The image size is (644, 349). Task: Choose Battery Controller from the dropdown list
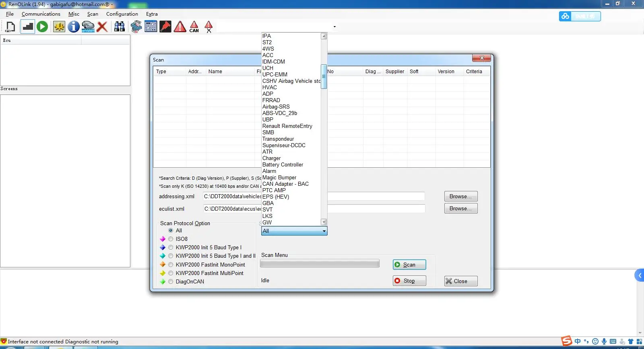pos(283,164)
